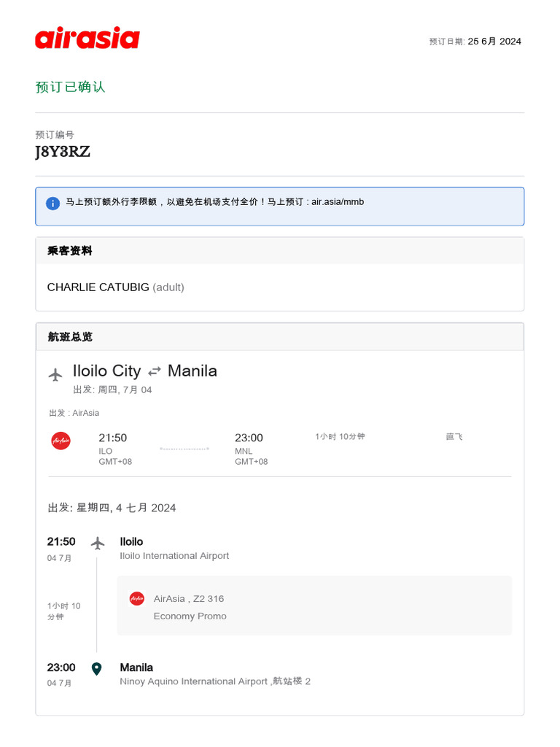The height and width of the screenshot is (747, 560).
Task: Click the 1小时 10分钟 duration in summary row
Action: (x=340, y=436)
